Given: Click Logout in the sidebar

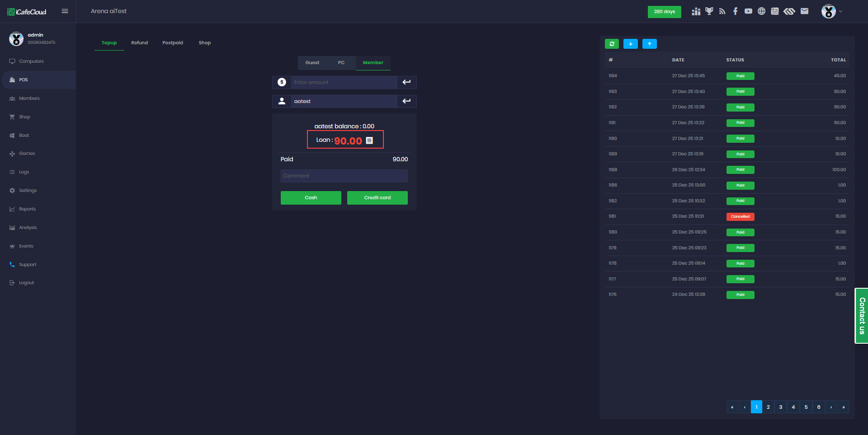Looking at the screenshot, I should pos(27,283).
